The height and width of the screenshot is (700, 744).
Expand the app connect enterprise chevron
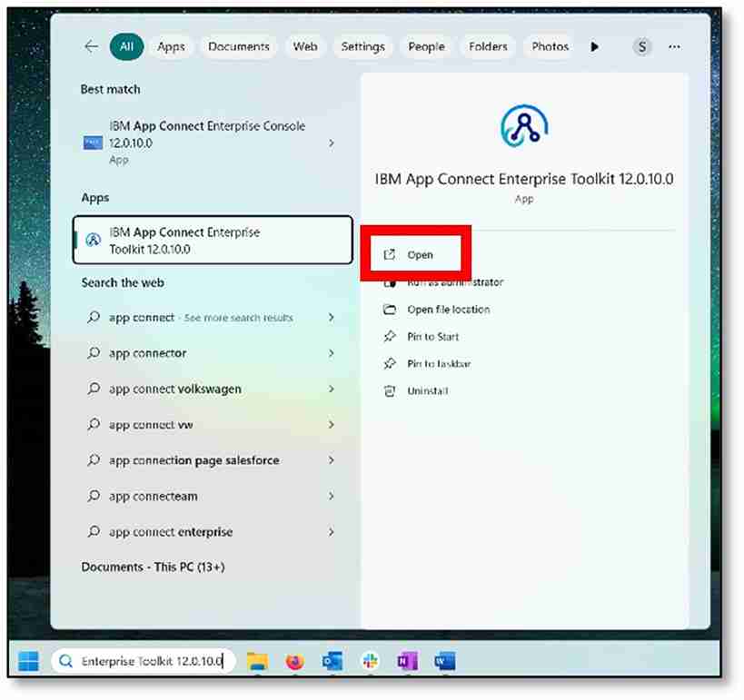332,532
